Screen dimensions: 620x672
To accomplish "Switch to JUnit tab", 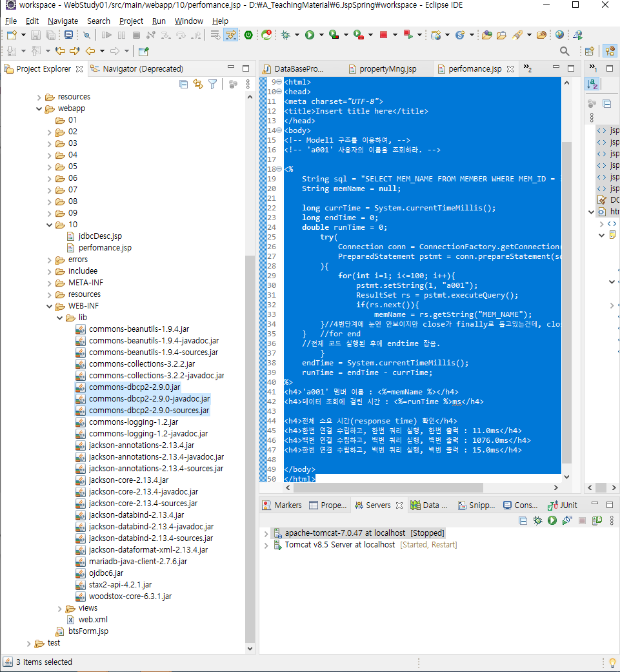I will 563,505.
